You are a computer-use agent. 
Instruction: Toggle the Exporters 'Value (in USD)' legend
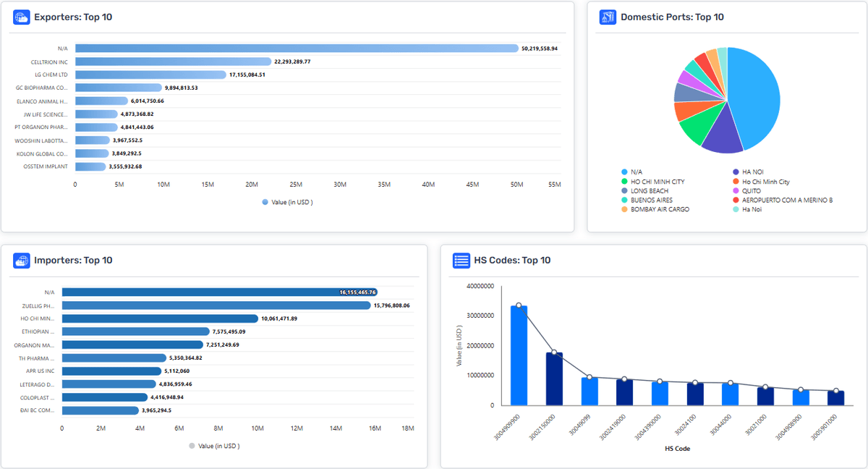tap(287, 202)
